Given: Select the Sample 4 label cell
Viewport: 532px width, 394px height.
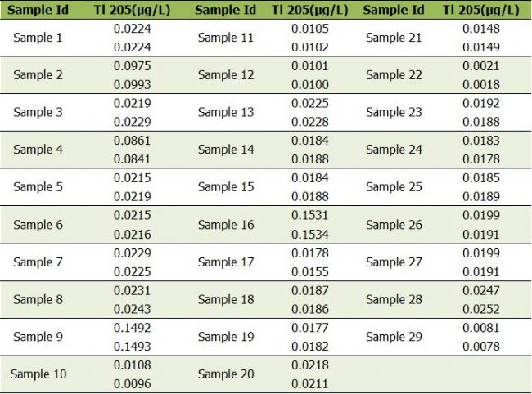Looking at the screenshot, I should coord(38,150).
